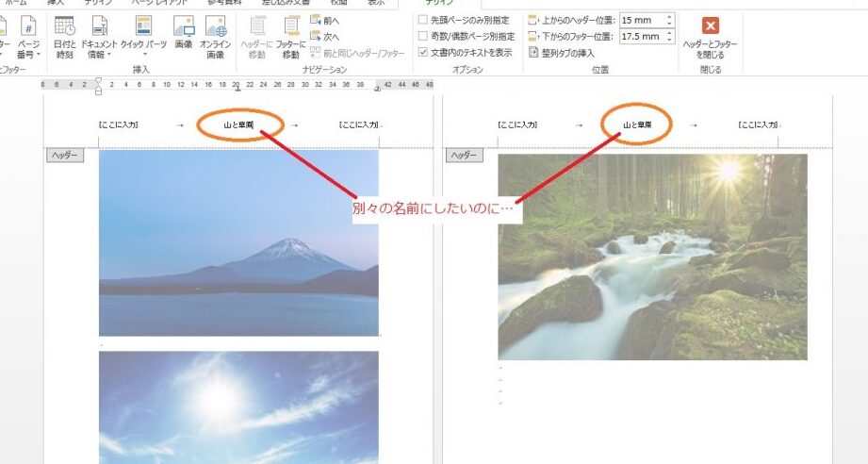The image size is (868, 464).
Task: Select the sunny blue sky photo
Action: point(238,407)
